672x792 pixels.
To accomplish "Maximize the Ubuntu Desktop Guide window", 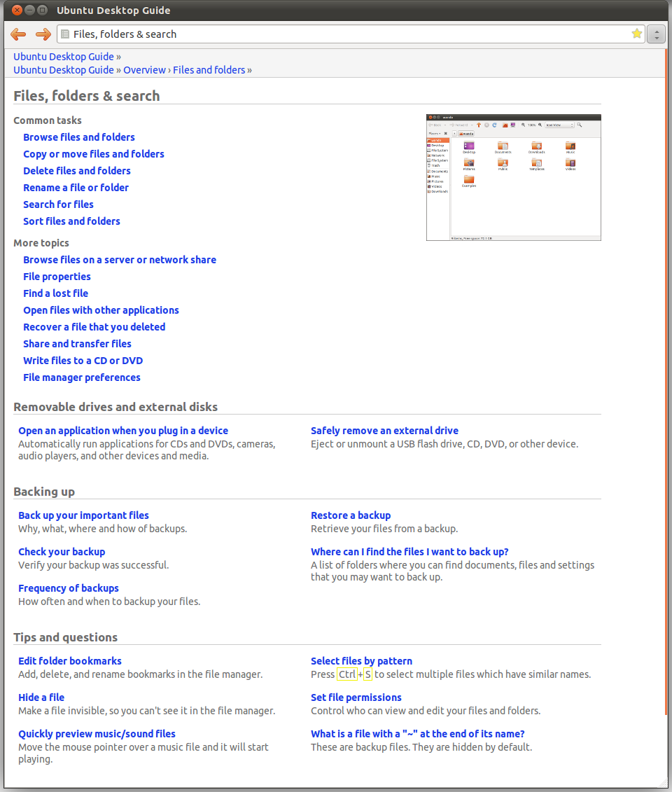I will coord(43,10).
